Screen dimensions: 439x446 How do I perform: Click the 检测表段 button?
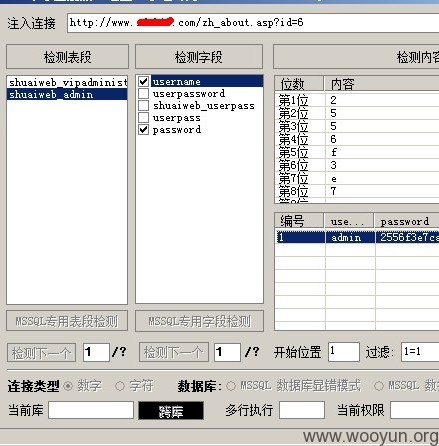coord(67,57)
